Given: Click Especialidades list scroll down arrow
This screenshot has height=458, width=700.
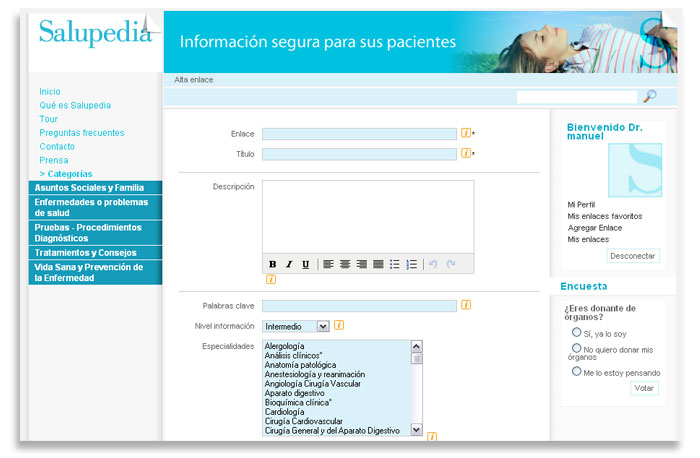Looking at the screenshot, I should click(x=416, y=430).
